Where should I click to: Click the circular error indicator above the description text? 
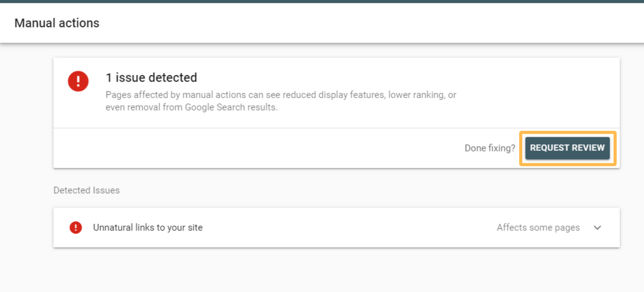[78, 81]
